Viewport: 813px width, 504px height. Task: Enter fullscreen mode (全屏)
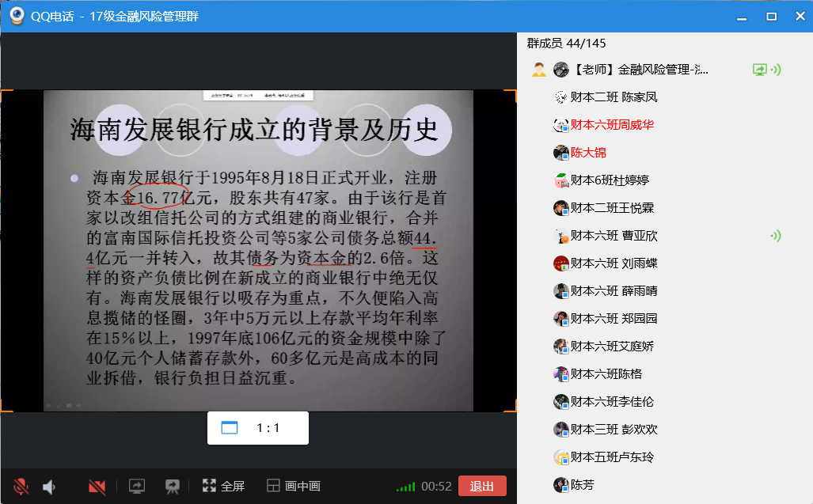(223, 487)
